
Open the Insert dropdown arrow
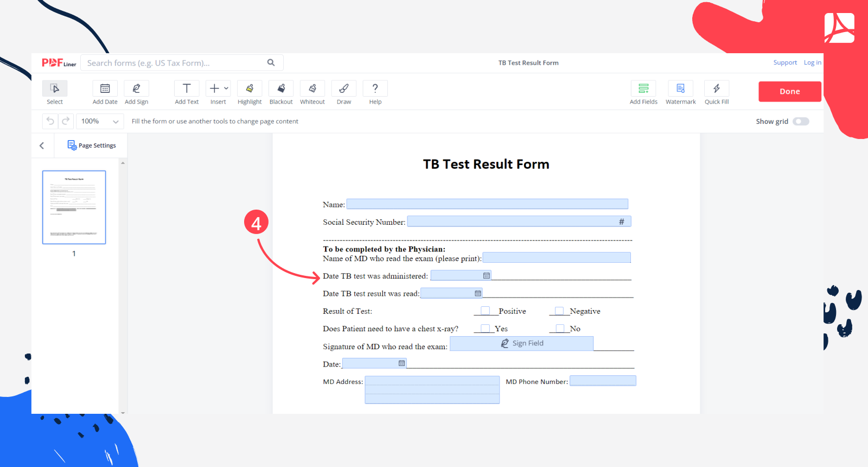[x=226, y=88]
